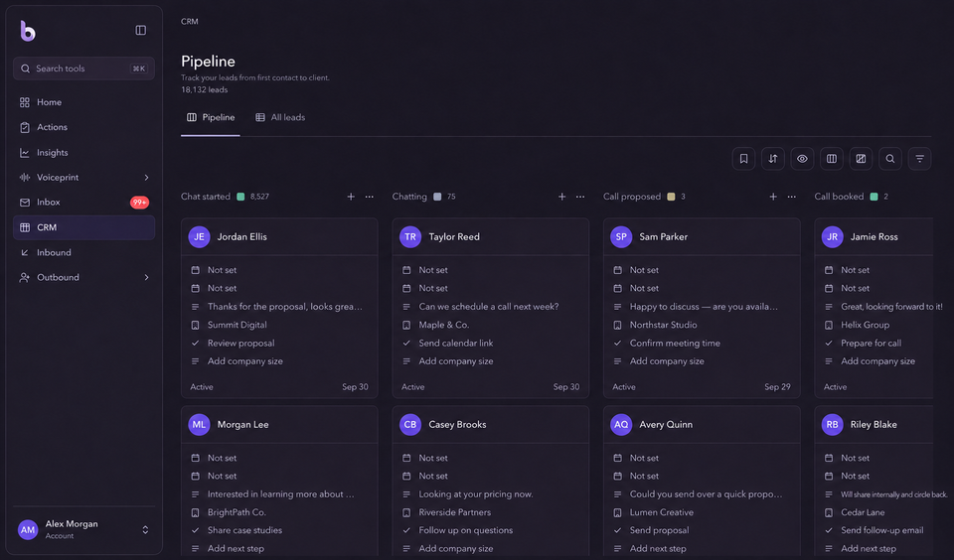
Task: Click the Chat started green color tag
Action: tap(240, 197)
